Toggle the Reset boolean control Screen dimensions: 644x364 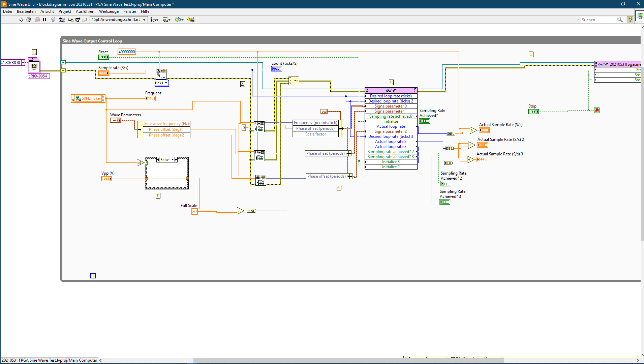tap(103, 58)
